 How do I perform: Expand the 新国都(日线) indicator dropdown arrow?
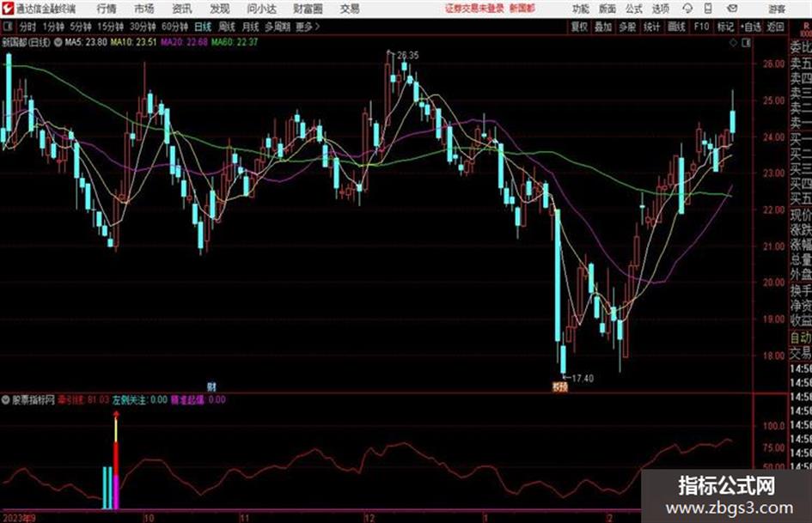click(x=58, y=42)
